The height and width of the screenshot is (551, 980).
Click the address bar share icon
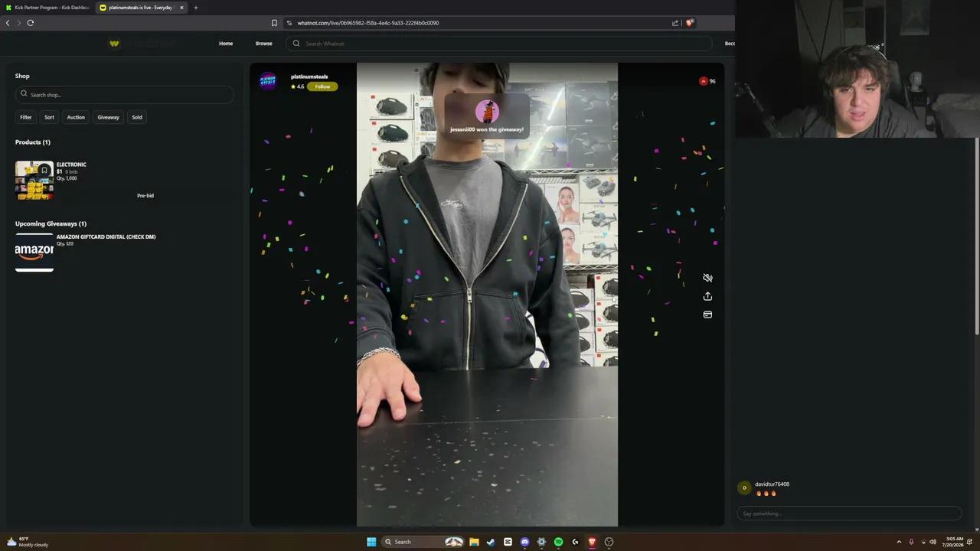point(675,23)
